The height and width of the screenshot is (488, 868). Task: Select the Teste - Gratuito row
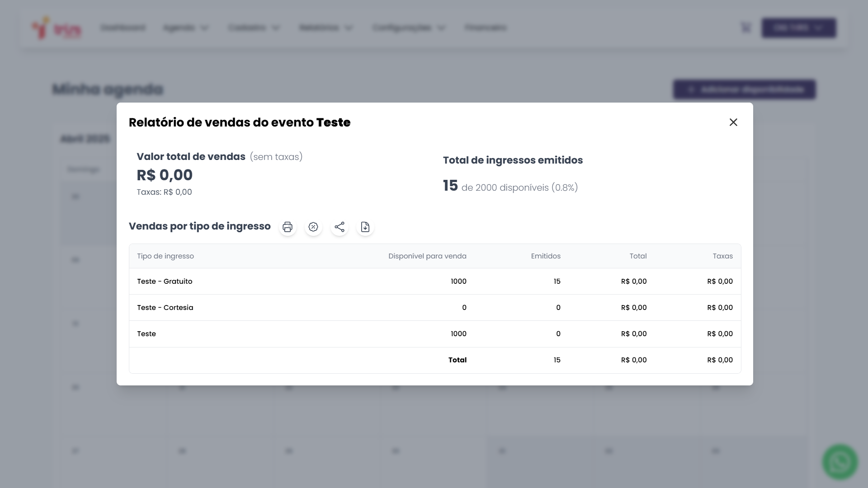pyautogui.click(x=165, y=282)
